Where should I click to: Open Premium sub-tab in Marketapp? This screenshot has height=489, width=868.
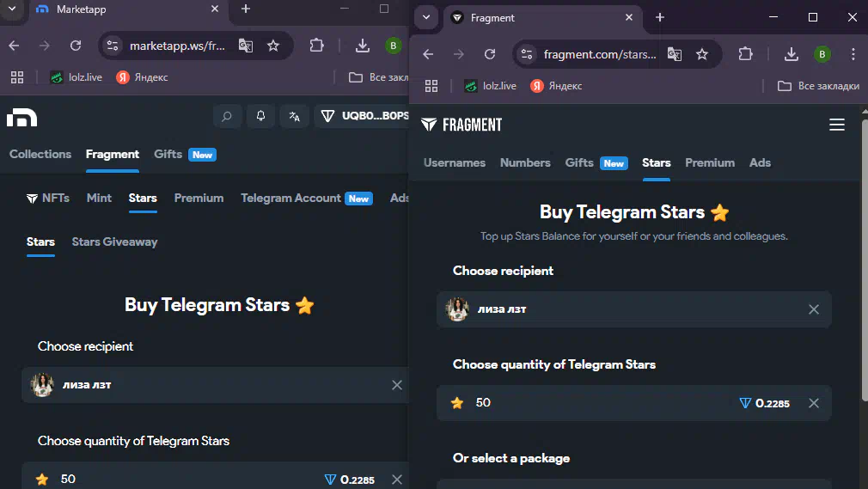(x=199, y=199)
